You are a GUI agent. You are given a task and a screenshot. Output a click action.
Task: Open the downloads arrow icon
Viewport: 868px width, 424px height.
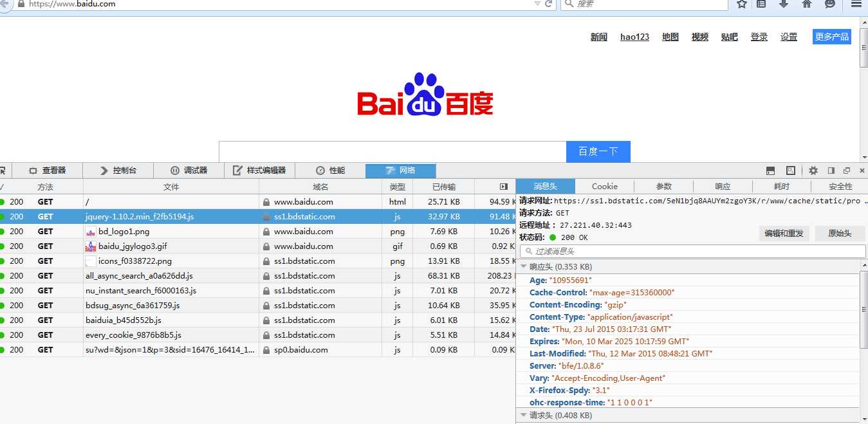point(784,4)
